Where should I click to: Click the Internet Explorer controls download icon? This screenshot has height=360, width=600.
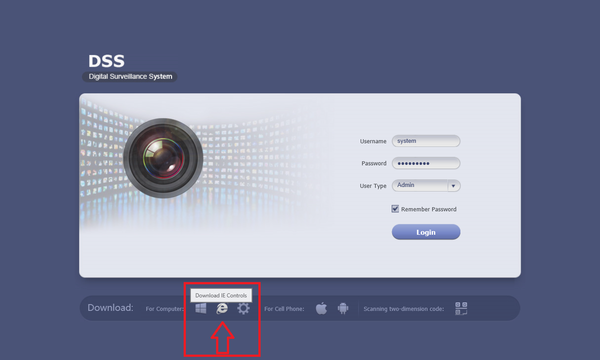point(222,308)
